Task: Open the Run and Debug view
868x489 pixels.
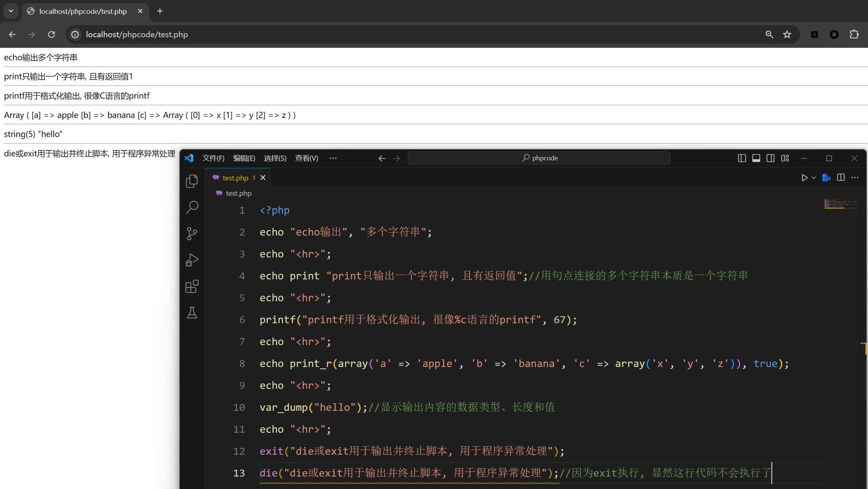Action: [192, 260]
